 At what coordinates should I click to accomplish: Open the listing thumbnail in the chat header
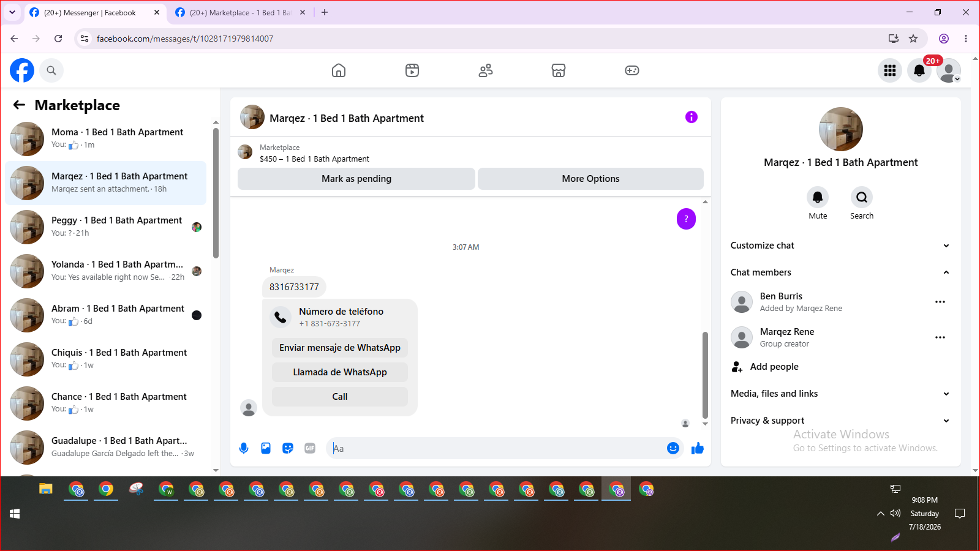point(252,117)
